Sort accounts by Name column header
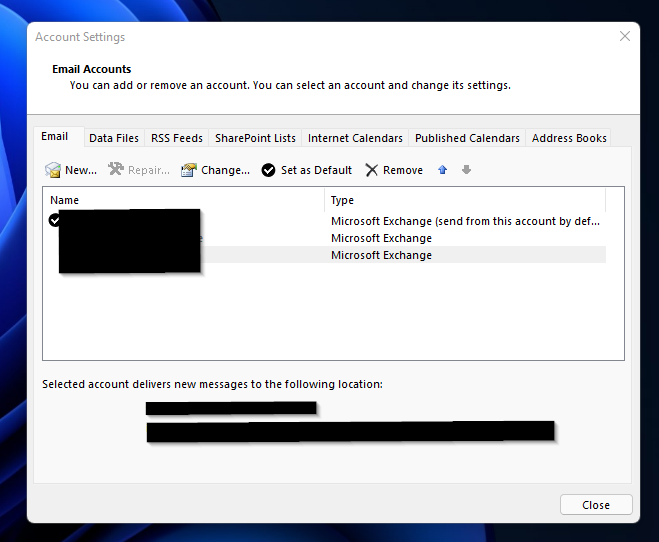659x542 pixels. tap(185, 200)
